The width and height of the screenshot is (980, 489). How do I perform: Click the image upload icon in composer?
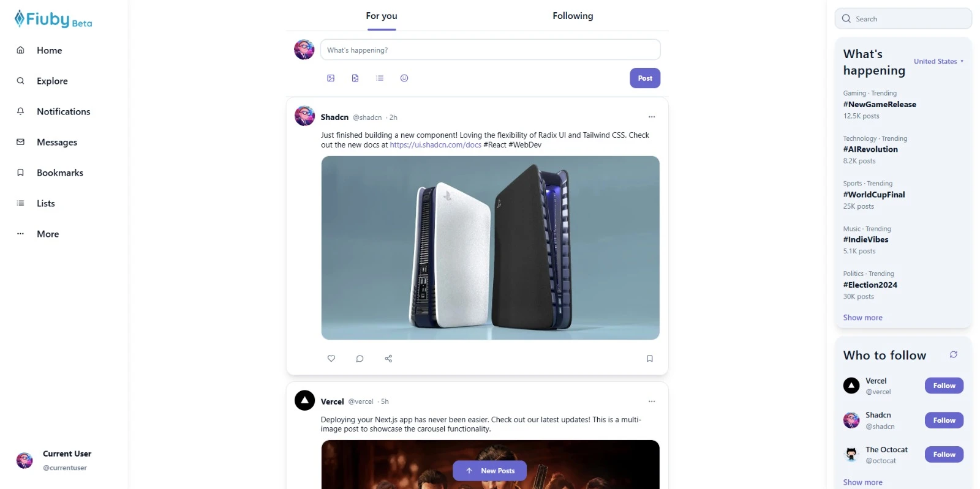tap(331, 78)
